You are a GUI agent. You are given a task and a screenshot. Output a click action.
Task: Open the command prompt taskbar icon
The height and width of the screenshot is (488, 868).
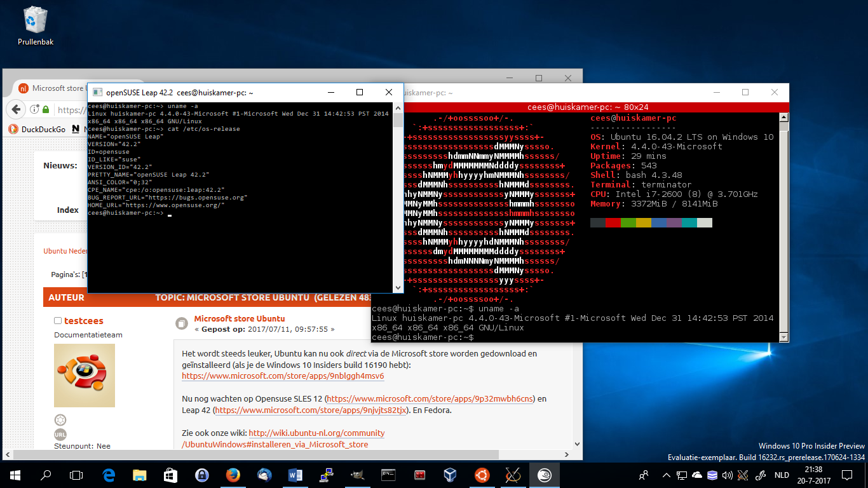(x=388, y=475)
